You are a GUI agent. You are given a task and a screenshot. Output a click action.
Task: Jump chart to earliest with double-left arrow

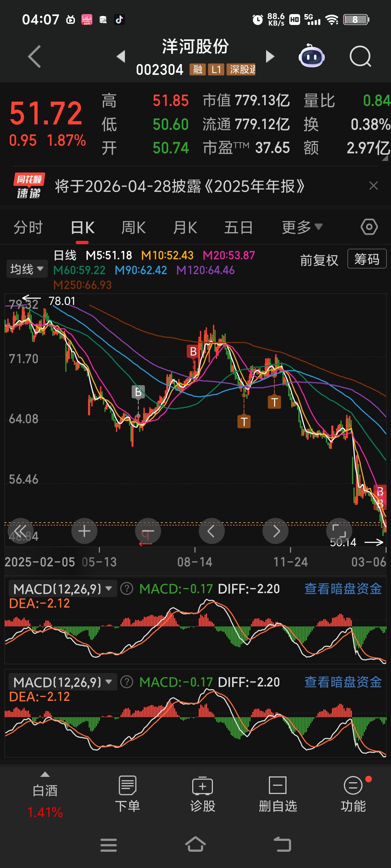[21, 531]
